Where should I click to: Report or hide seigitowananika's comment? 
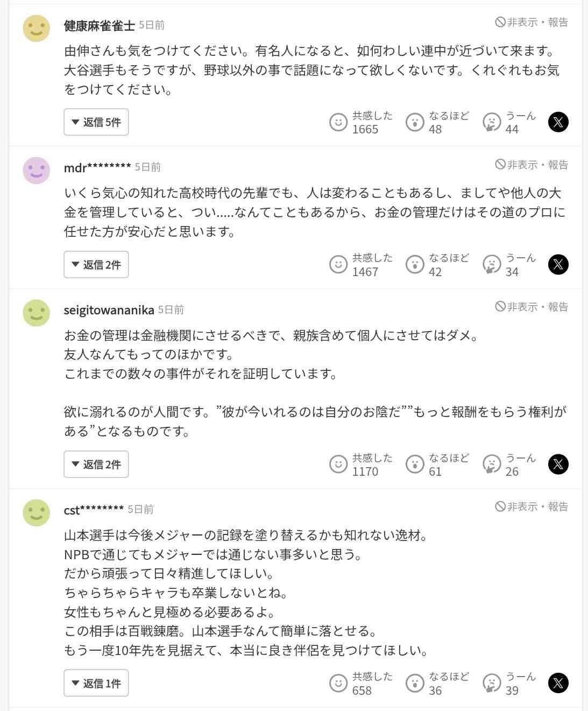(x=532, y=307)
